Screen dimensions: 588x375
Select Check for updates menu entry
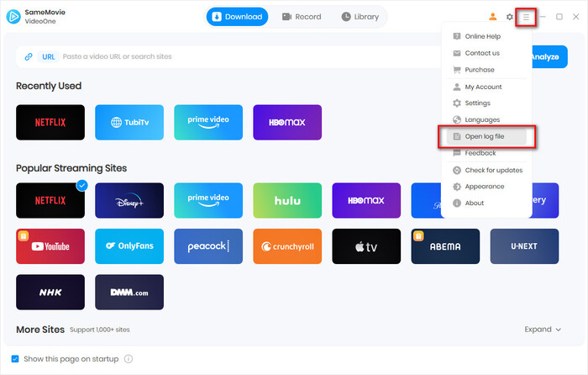(486, 171)
